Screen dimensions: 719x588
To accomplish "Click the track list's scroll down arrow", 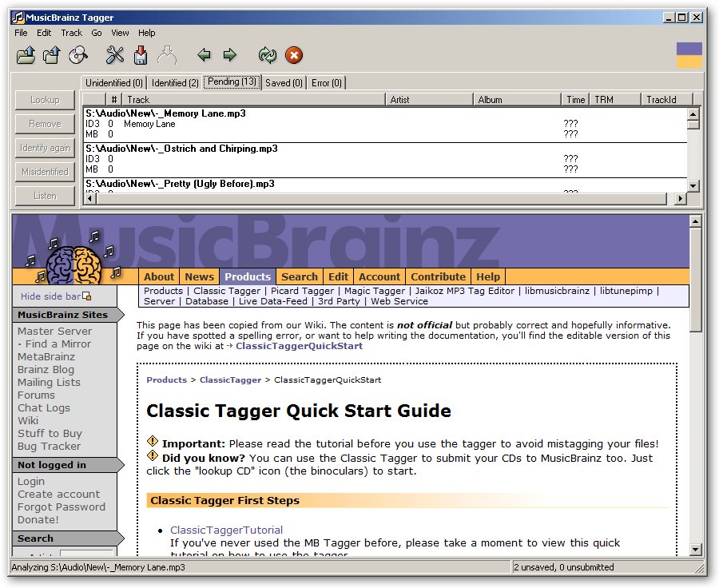I will point(693,185).
